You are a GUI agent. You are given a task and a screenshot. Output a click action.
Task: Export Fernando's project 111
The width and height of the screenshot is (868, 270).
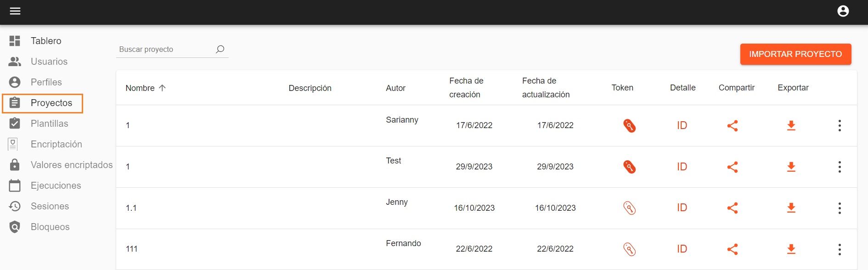coord(791,249)
